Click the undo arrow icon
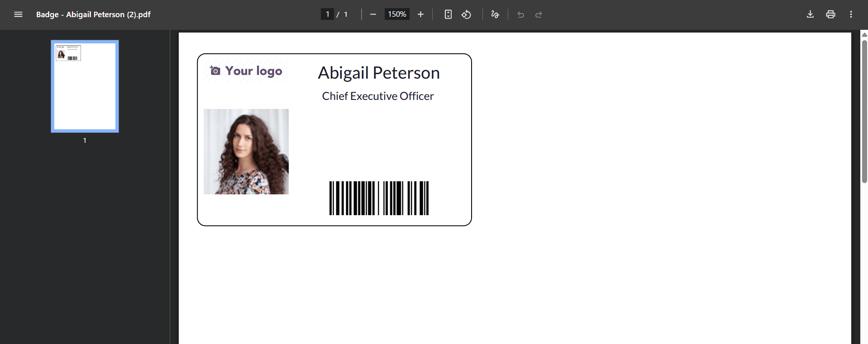This screenshot has width=868, height=344. [x=520, y=14]
